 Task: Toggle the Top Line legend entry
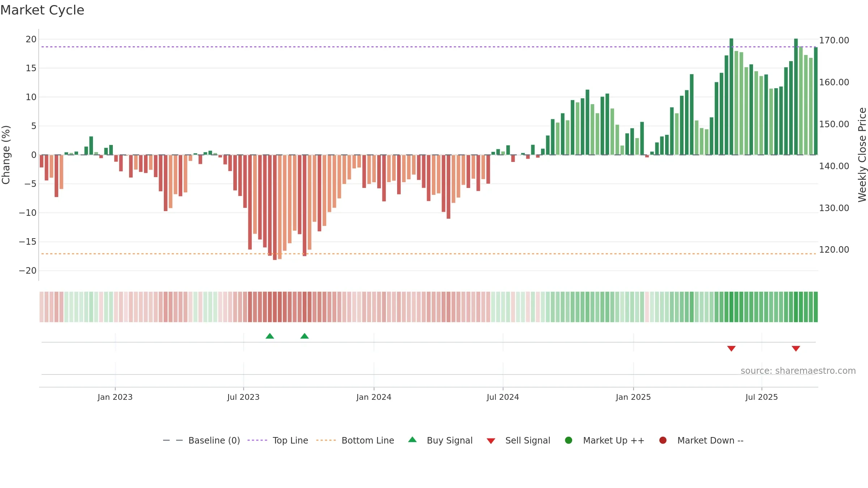(x=278, y=440)
